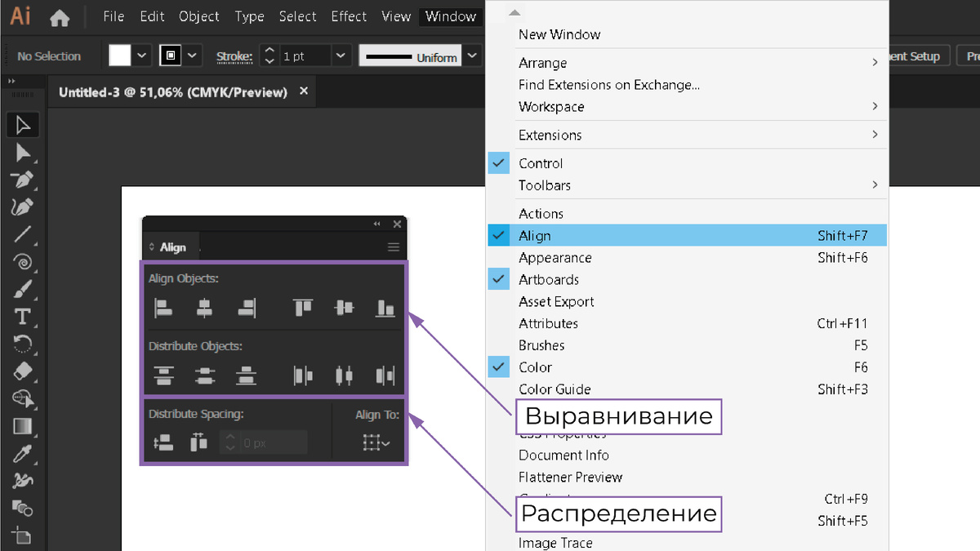This screenshot has width=980, height=551.
Task: Choose New Window from the menu
Action: point(559,34)
